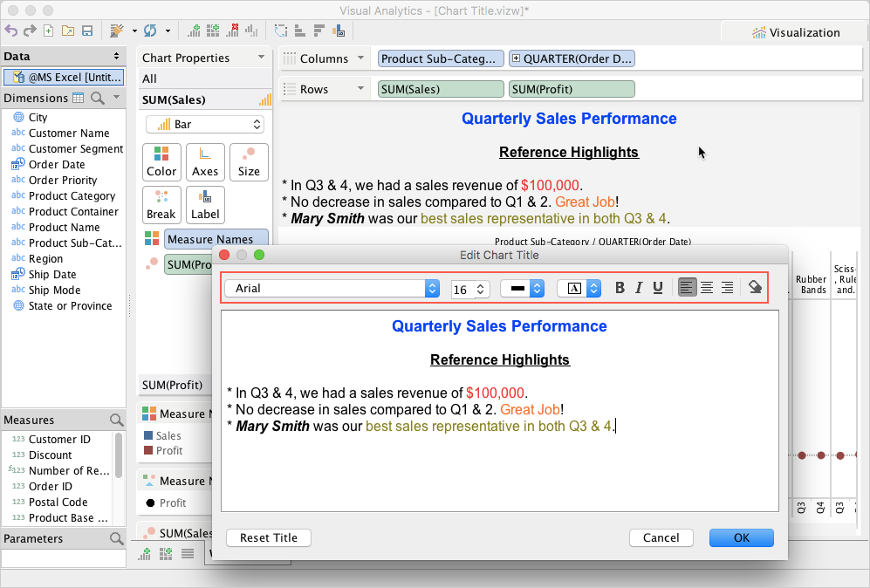Click the Undo arrow in toolbar
Image resolution: width=870 pixels, height=588 pixels.
tap(11, 31)
